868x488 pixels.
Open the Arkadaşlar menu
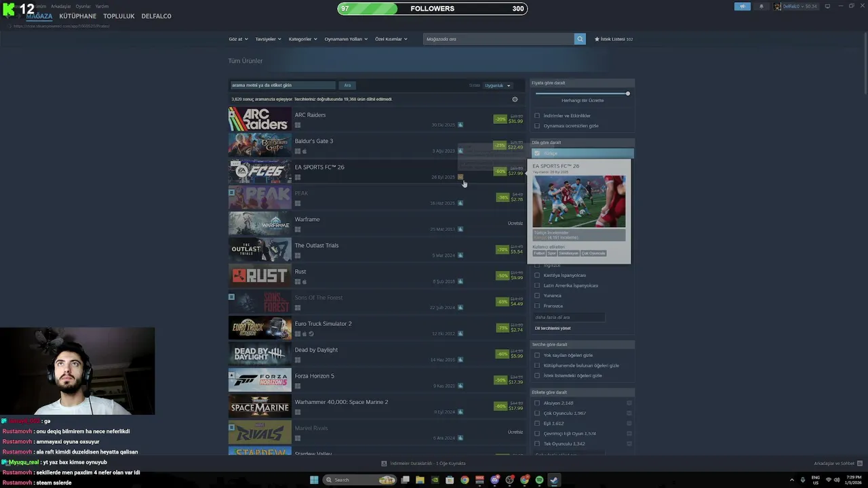61,6
